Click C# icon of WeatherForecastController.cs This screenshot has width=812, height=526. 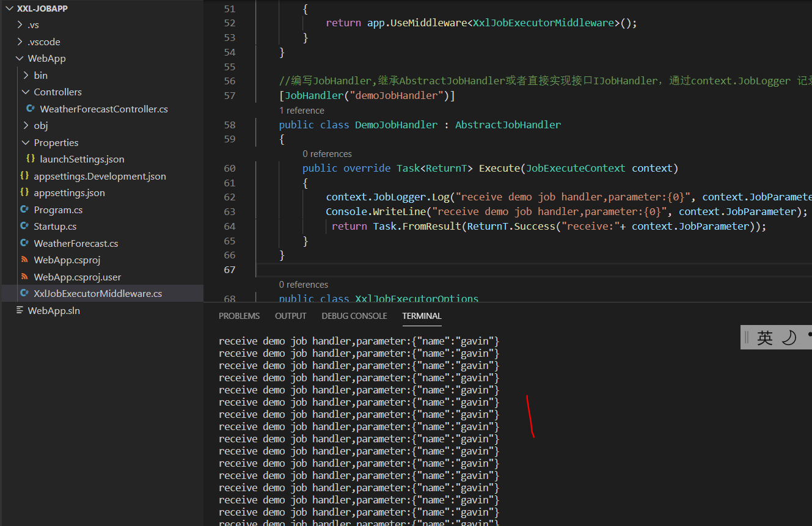(x=30, y=109)
